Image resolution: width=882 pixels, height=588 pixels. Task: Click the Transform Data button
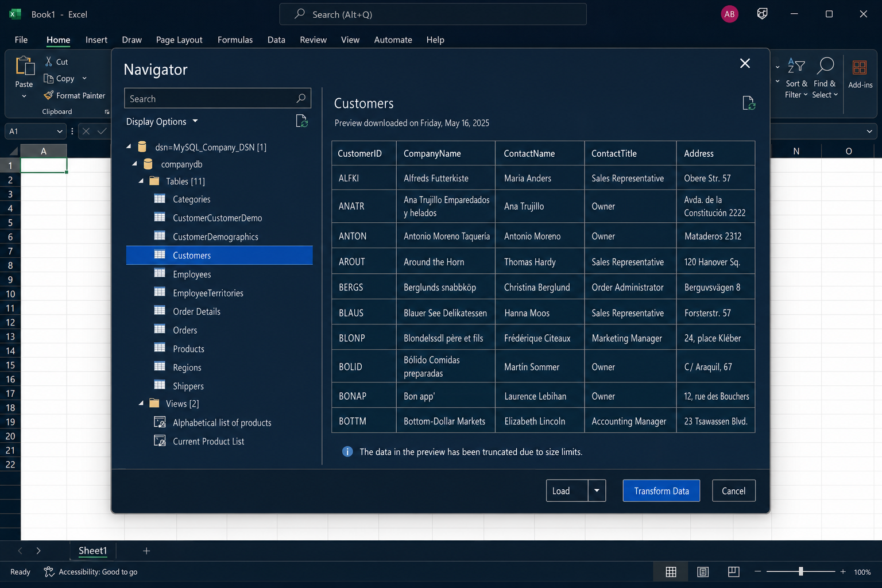tap(661, 490)
